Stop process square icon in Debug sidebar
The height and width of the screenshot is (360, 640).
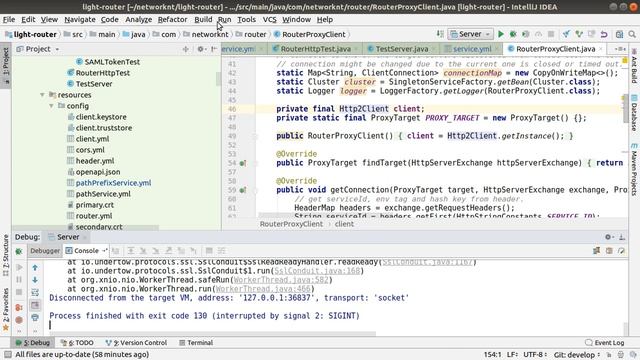pyautogui.click(x=19, y=292)
